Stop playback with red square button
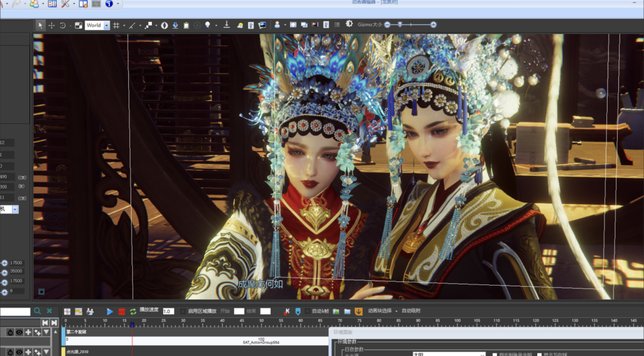This screenshot has height=356, width=644. pos(122,311)
